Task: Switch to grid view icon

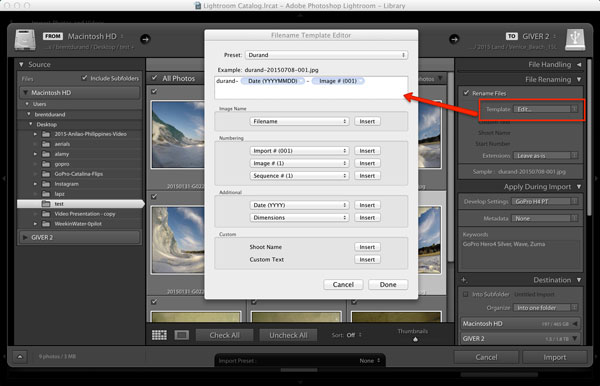Action: point(159,335)
